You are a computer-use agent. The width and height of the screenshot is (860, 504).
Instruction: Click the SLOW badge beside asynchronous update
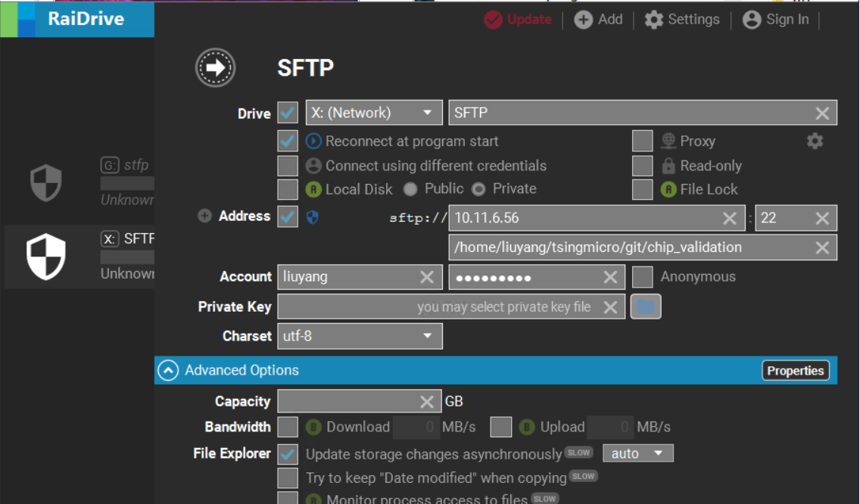pos(578,453)
